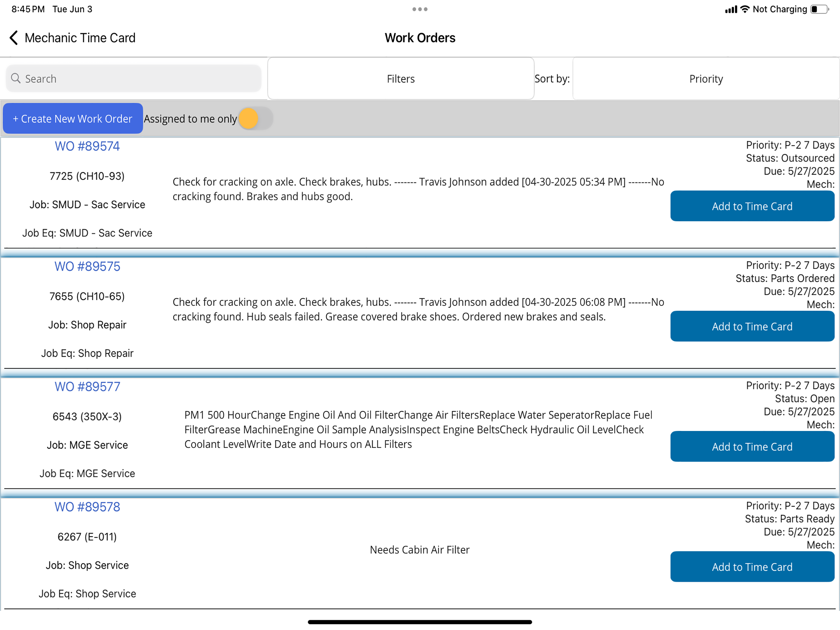
Task: Select equipment 7655 (CH10-65)
Action: (x=87, y=296)
